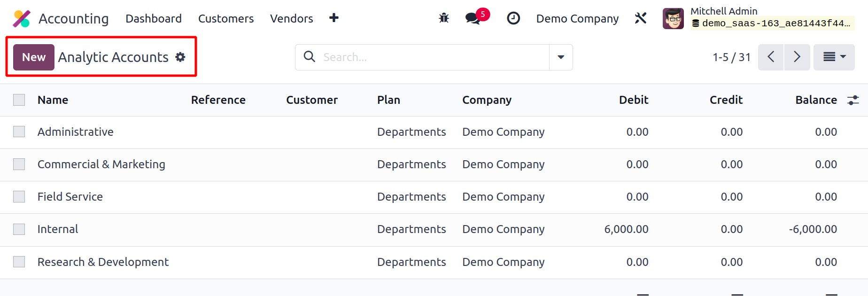Click the wrench and screwdriver tools icon
The height and width of the screenshot is (296, 868).
(x=641, y=18)
